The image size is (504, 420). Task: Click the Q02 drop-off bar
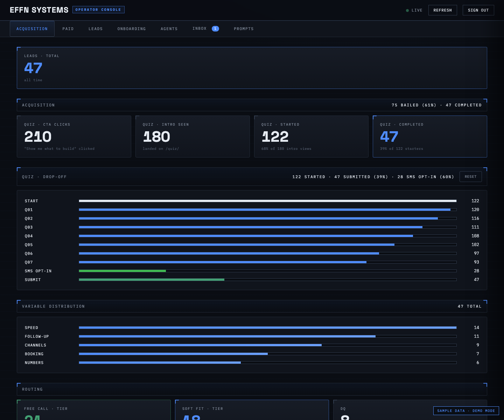[268, 218]
